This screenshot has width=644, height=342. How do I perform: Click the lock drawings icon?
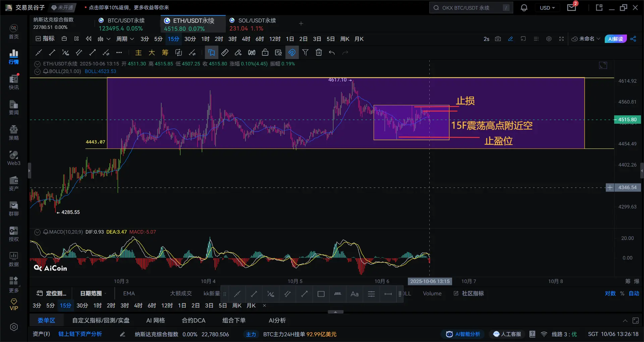tap(265, 52)
